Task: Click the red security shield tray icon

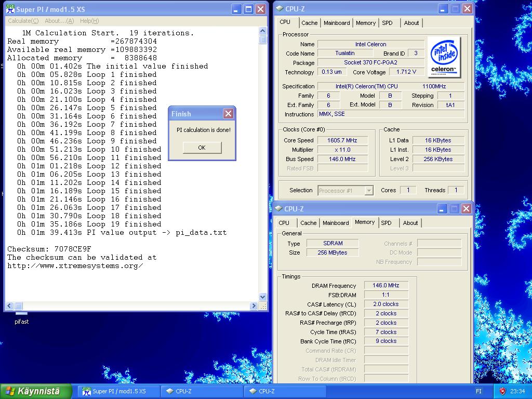Action: [x=503, y=391]
